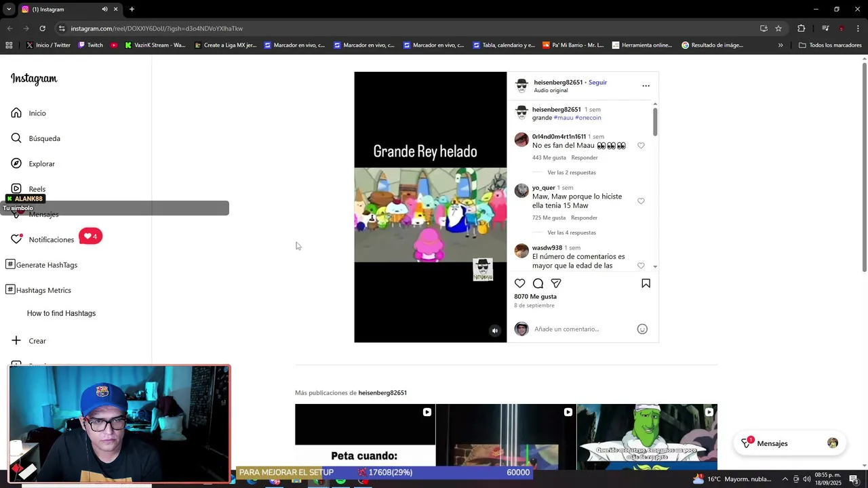Open VazinK Stream bookmark
This screenshot has height=488, width=868.
(155, 45)
